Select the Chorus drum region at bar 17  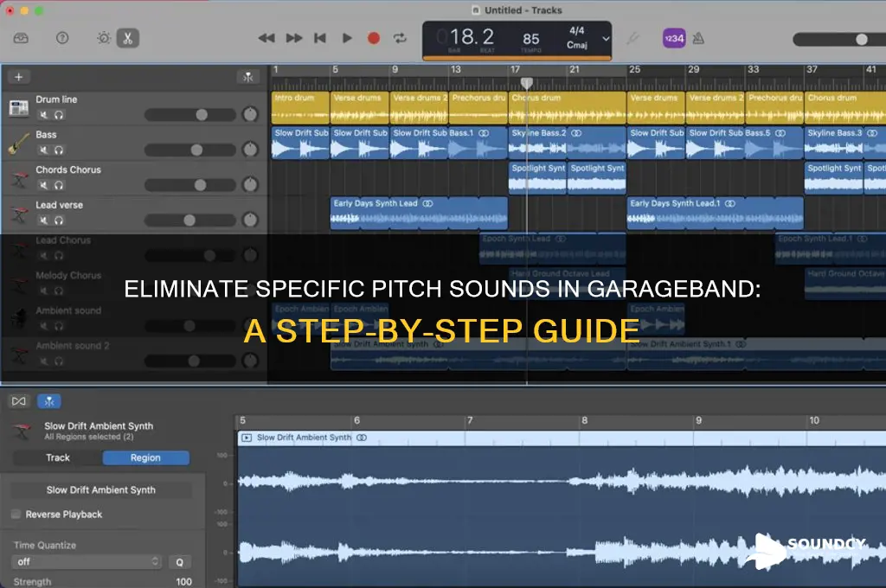[567, 108]
